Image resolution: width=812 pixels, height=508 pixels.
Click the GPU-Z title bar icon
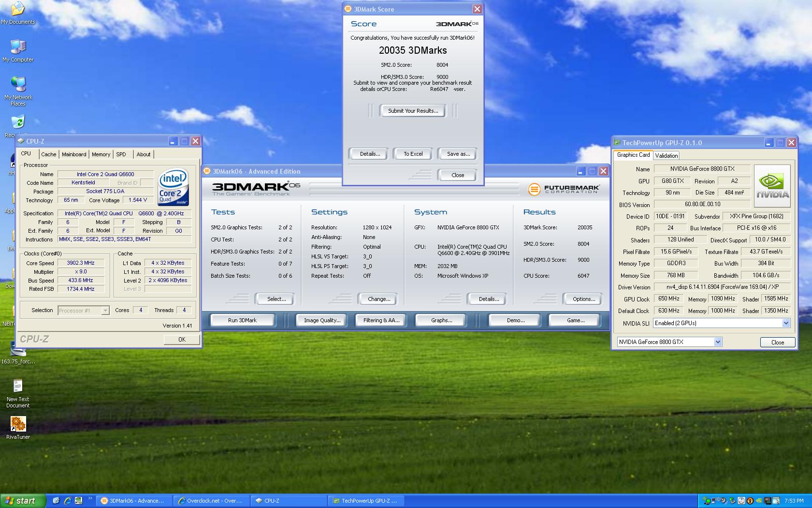(x=617, y=143)
